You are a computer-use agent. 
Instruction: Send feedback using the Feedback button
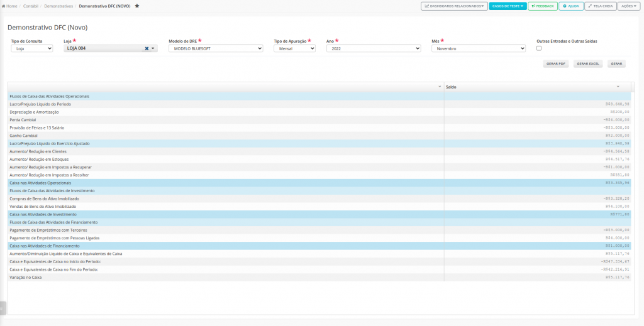coord(542,6)
